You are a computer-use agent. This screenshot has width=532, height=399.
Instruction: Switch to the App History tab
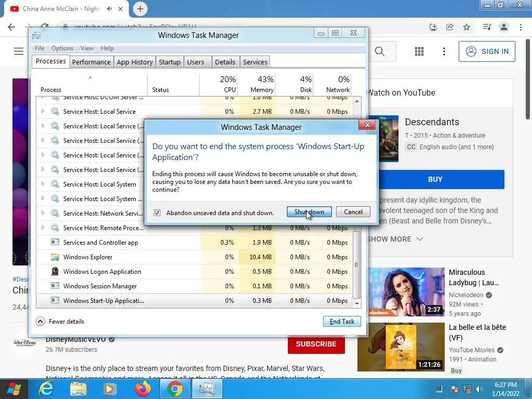tap(135, 62)
